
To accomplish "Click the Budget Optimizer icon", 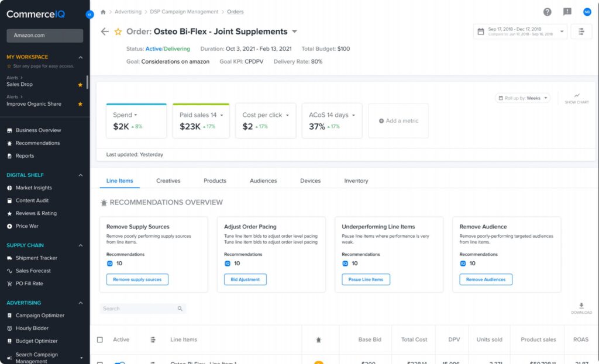I will [x=9, y=341].
